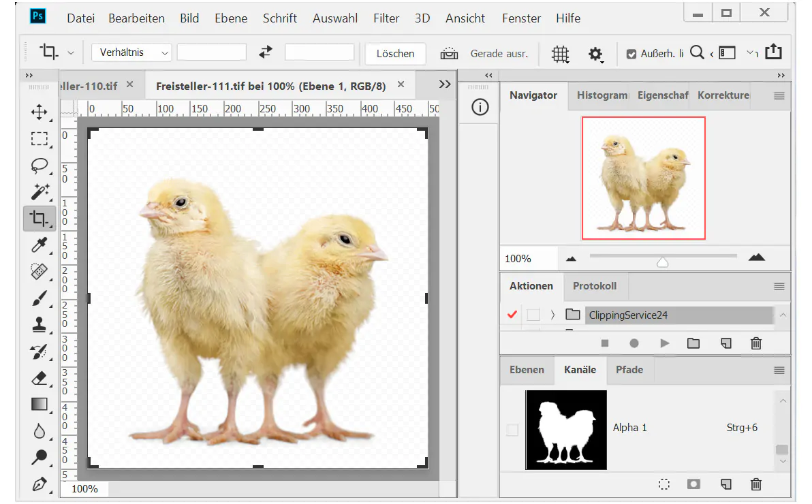
Task: Open crop overlay grid options
Action: coord(560,54)
